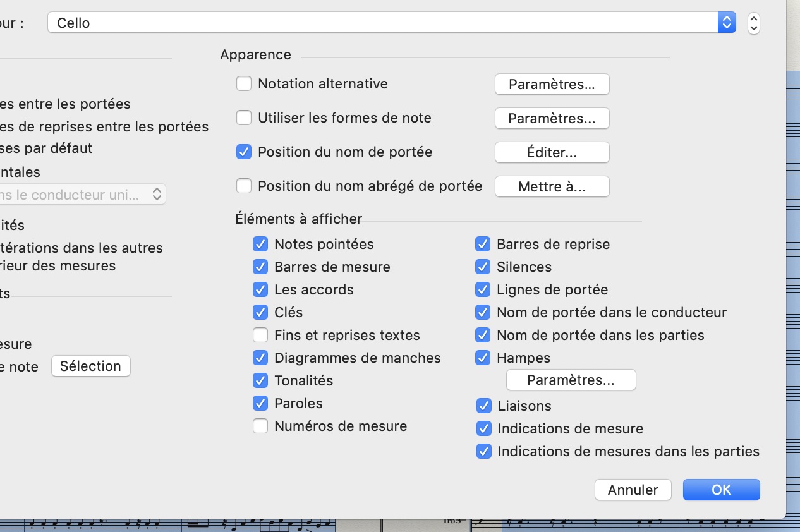Image resolution: width=800 pixels, height=532 pixels.
Task: Open Paramètres for note shapes
Action: [x=552, y=119]
